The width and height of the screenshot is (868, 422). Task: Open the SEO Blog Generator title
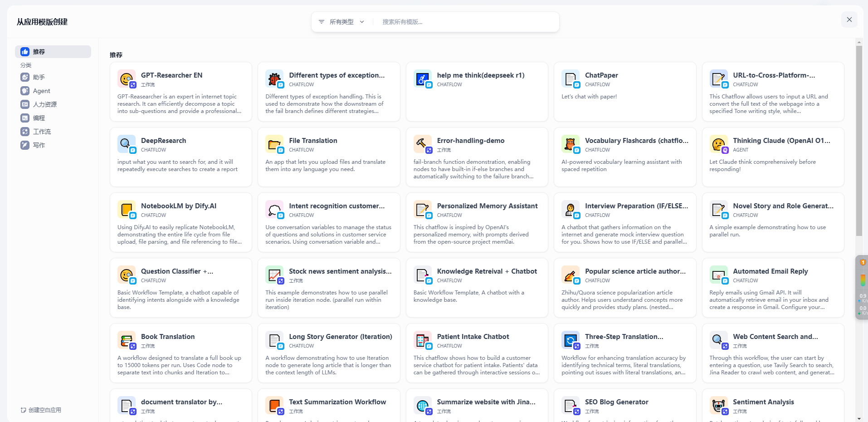pyautogui.click(x=616, y=402)
